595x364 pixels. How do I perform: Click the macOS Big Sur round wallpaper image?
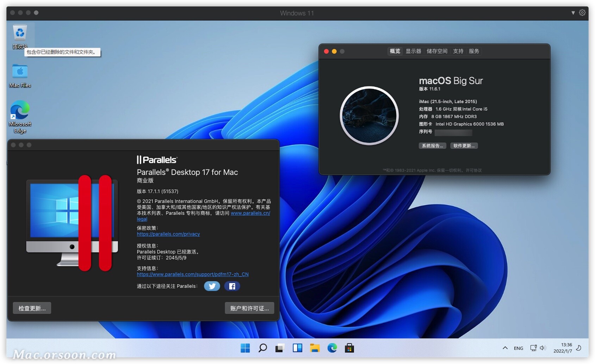(369, 116)
